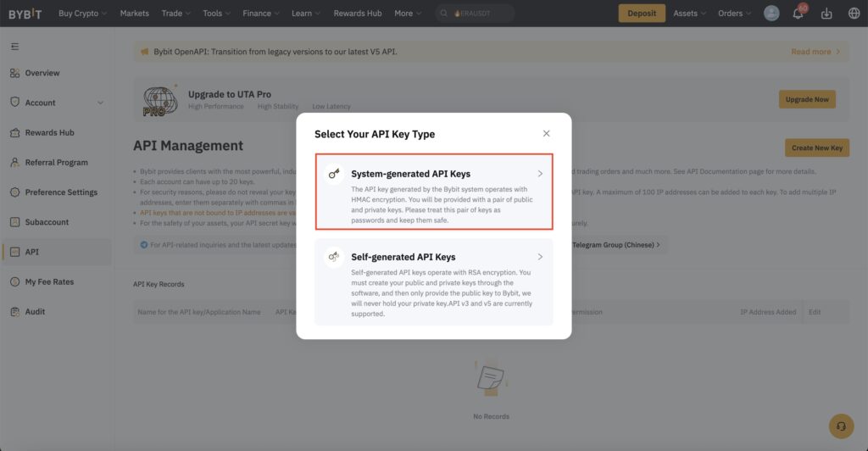Image resolution: width=868 pixels, height=451 pixels.
Task: Click the My Fee Rates icon
Action: 15,281
